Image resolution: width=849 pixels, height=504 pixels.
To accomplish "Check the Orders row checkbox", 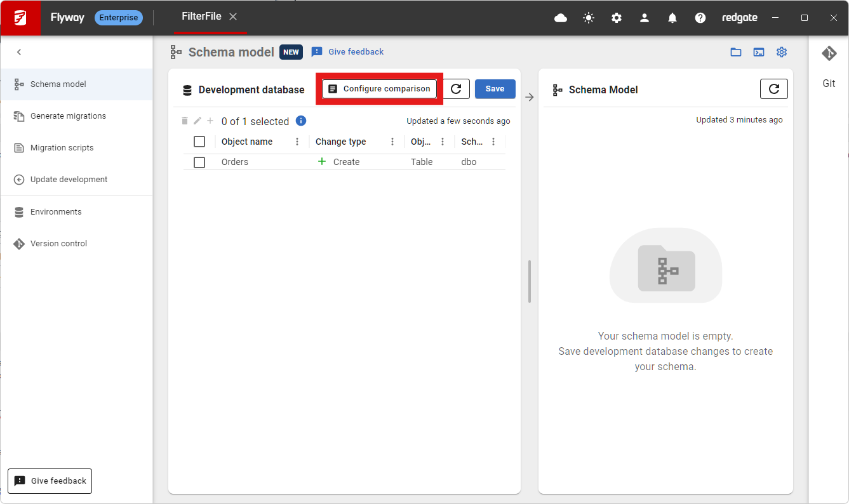I will [x=199, y=162].
